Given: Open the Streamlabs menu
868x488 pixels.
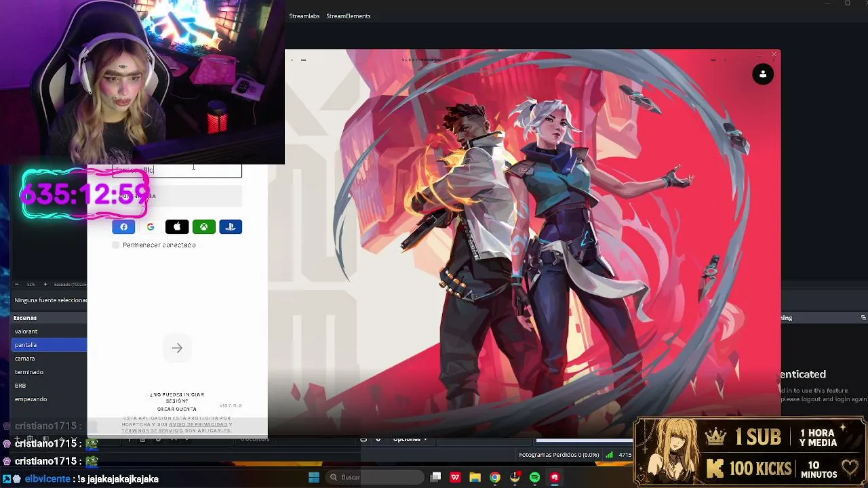Looking at the screenshot, I should click(x=304, y=16).
